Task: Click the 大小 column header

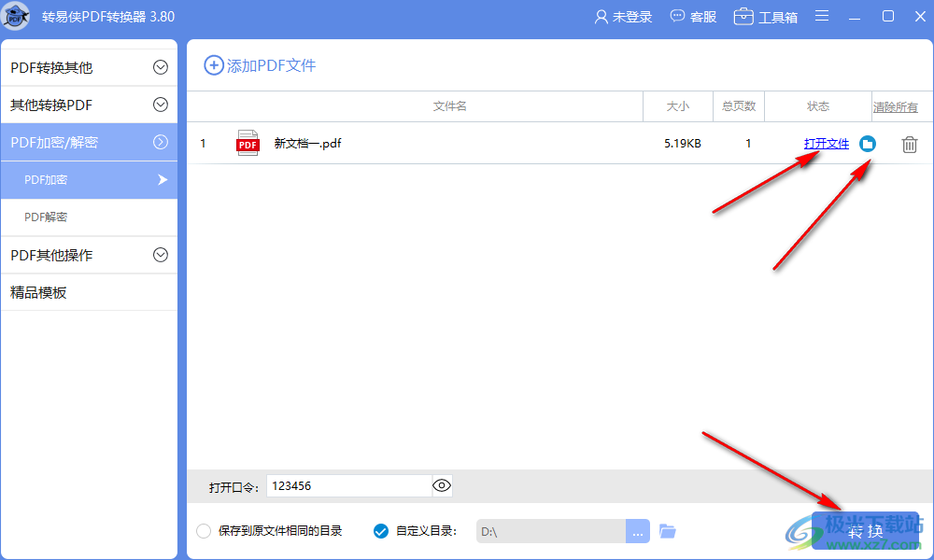Action: (678, 105)
